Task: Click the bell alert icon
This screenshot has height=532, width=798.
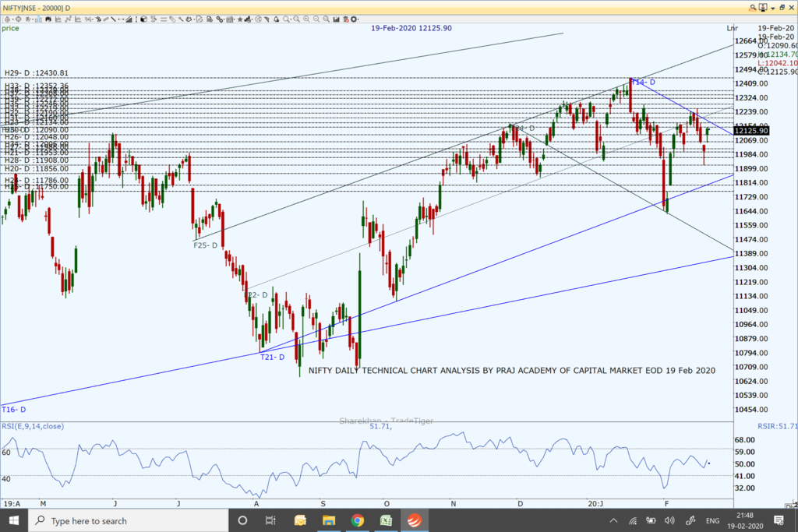Action: (x=277, y=19)
